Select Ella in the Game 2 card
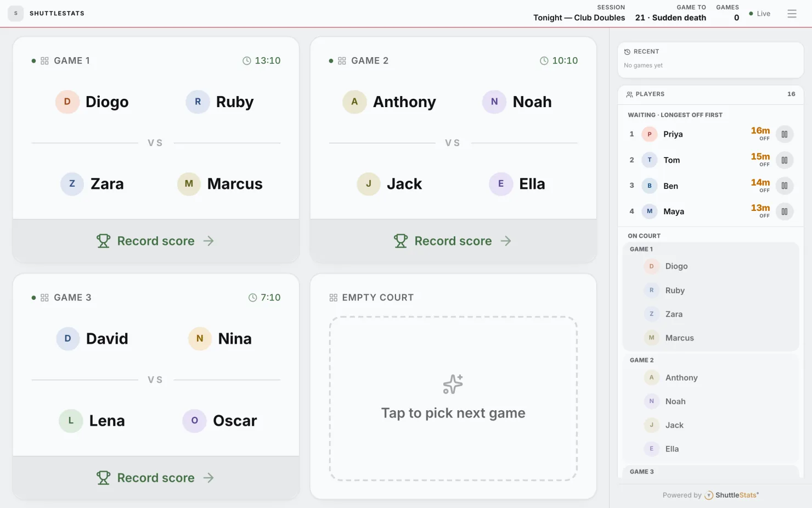The width and height of the screenshot is (812, 508). coord(517,184)
